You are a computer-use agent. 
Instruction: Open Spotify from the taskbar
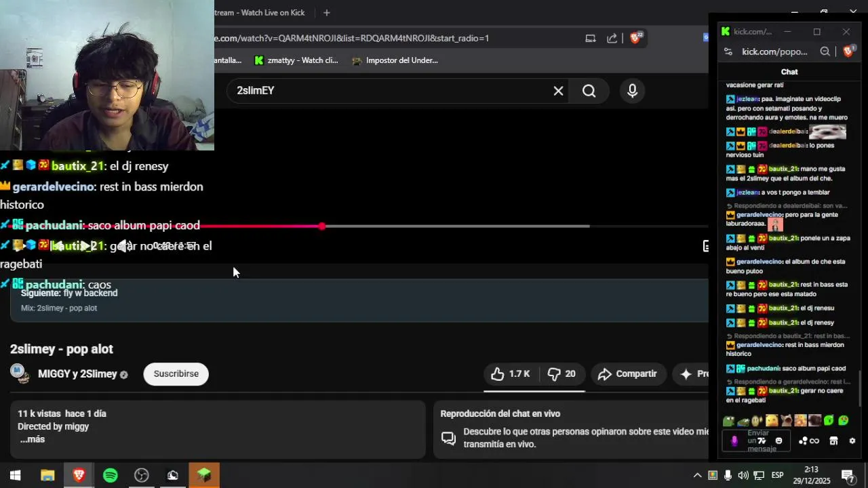pyautogui.click(x=110, y=476)
